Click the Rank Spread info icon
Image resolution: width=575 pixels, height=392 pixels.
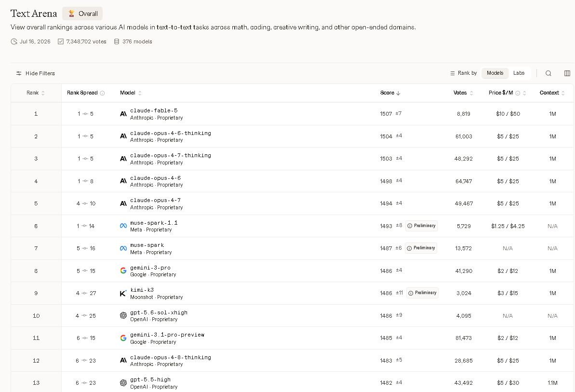(x=102, y=93)
